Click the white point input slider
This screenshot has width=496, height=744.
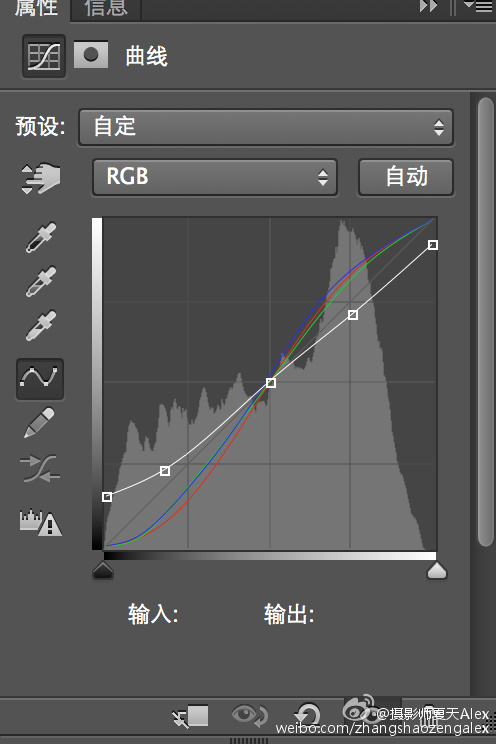pyautogui.click(x=437, y=570)
